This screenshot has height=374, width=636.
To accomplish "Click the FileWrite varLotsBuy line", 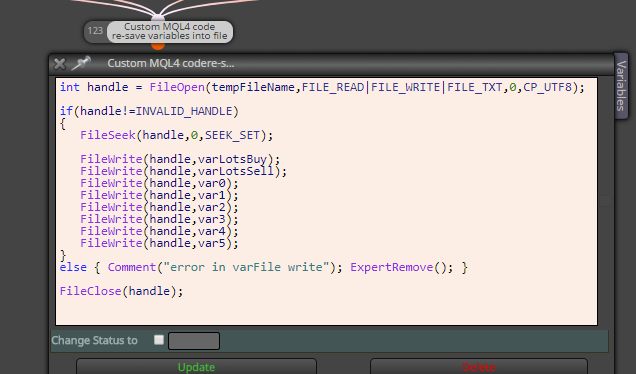I will tap(180, 159).
